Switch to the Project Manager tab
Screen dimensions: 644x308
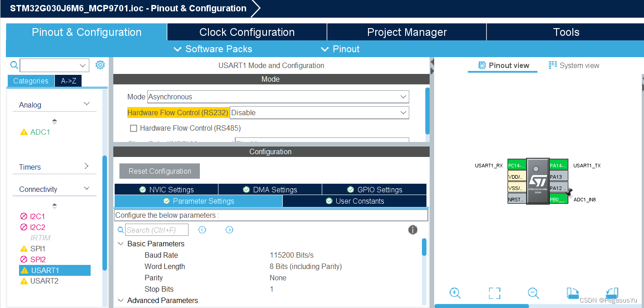[x=407, y=32]
